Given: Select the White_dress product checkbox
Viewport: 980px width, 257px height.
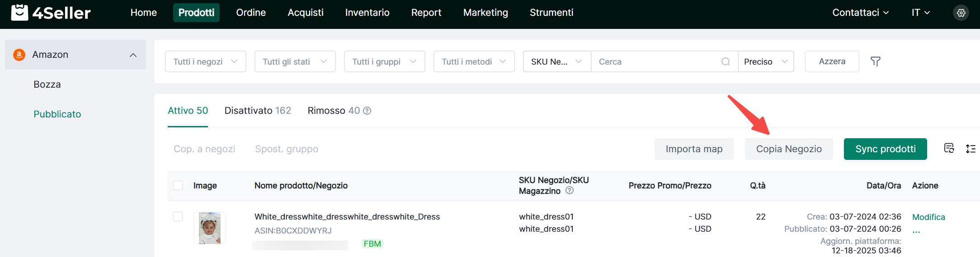Looking at the screenshot, I should [178, 217].
